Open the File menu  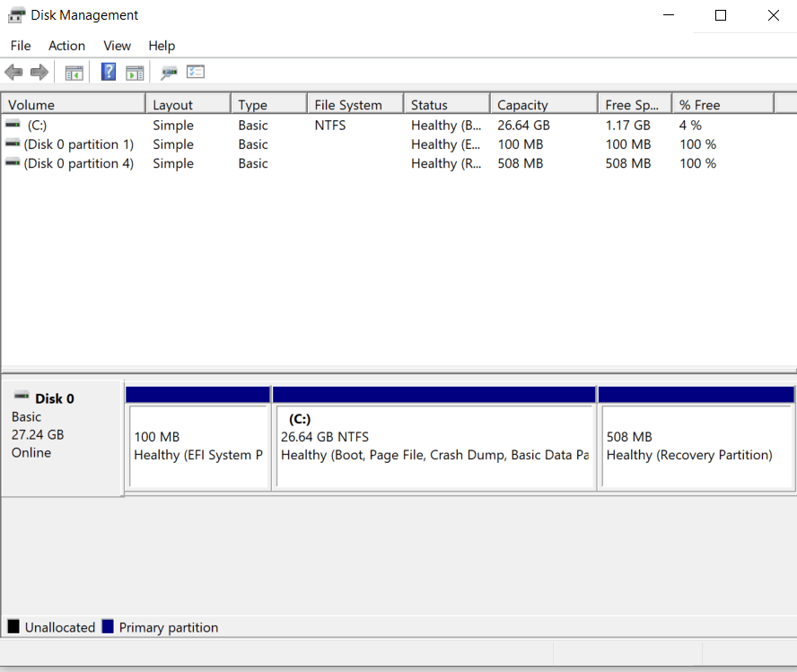[x=21, y=46]
